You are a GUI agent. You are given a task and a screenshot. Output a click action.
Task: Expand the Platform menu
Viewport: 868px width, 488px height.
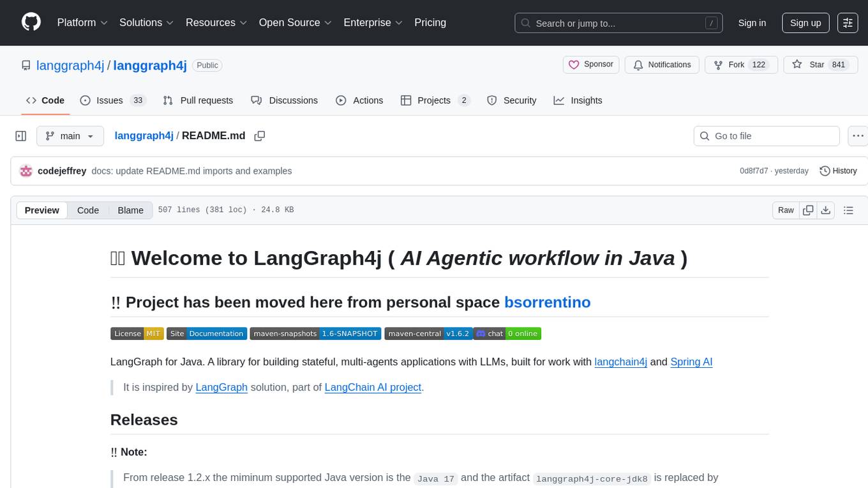pos(82,22)
